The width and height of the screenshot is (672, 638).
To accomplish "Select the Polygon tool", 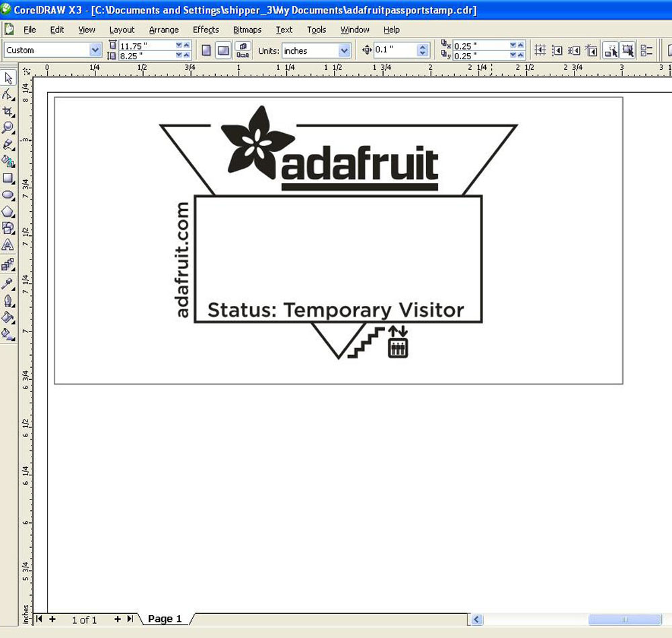I will 8,212.
